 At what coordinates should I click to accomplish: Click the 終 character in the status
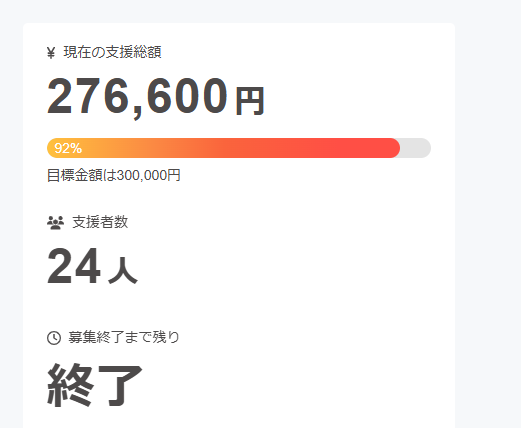70,385
